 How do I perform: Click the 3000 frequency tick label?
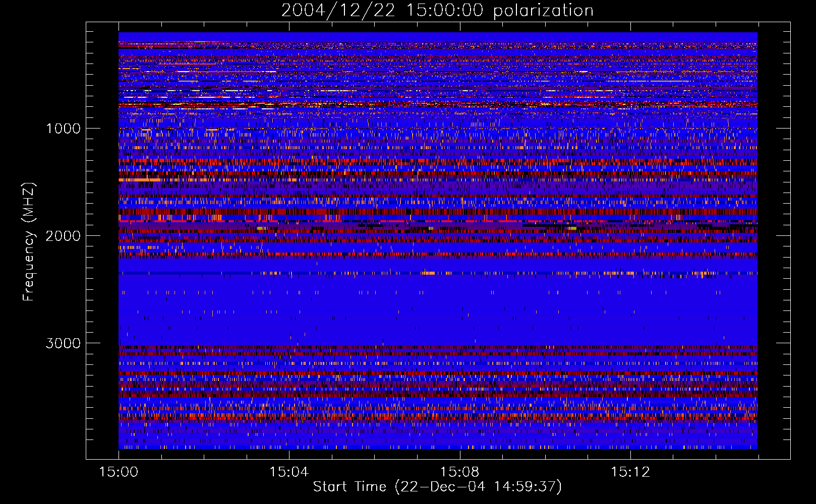click(63, 343)
